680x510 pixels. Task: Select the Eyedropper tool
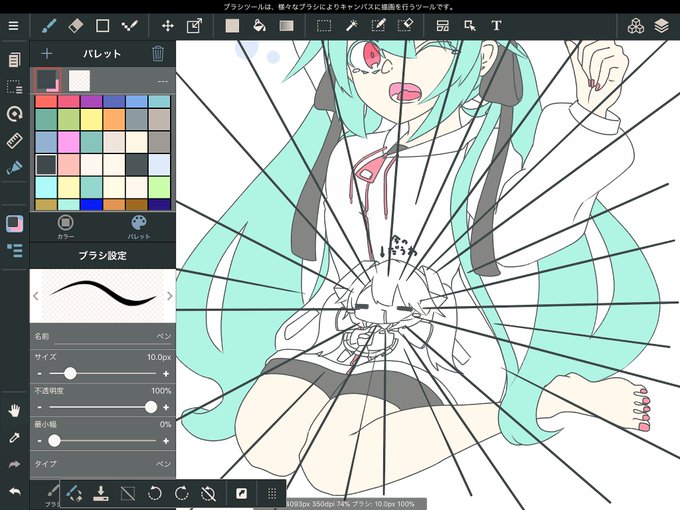pyautogui.click(x=14, y=438)
